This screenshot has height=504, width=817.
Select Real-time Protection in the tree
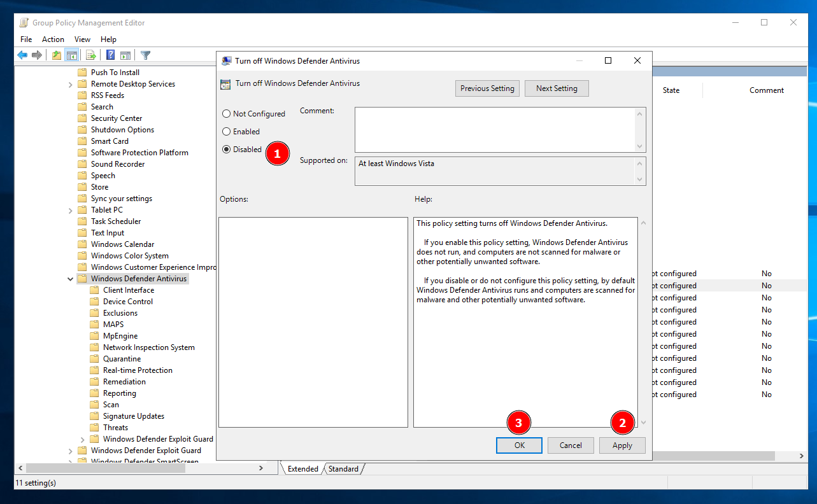click(138, 370)
